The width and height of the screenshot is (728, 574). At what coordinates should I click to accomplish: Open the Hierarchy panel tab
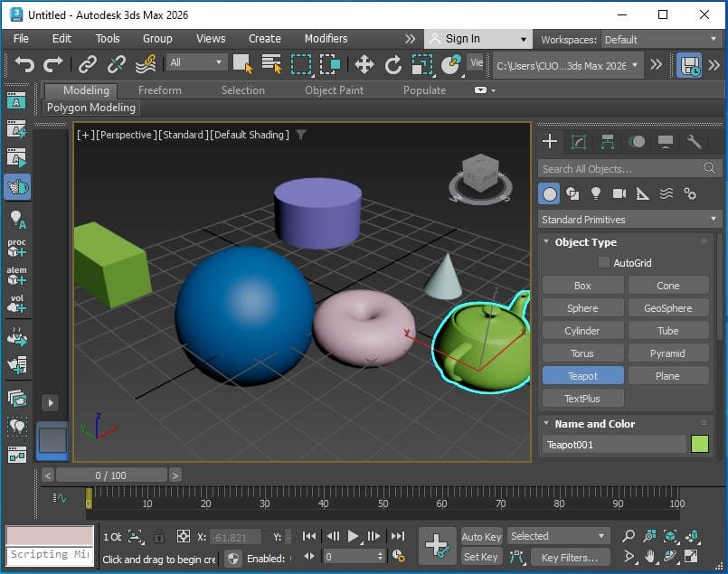[608, 142]
